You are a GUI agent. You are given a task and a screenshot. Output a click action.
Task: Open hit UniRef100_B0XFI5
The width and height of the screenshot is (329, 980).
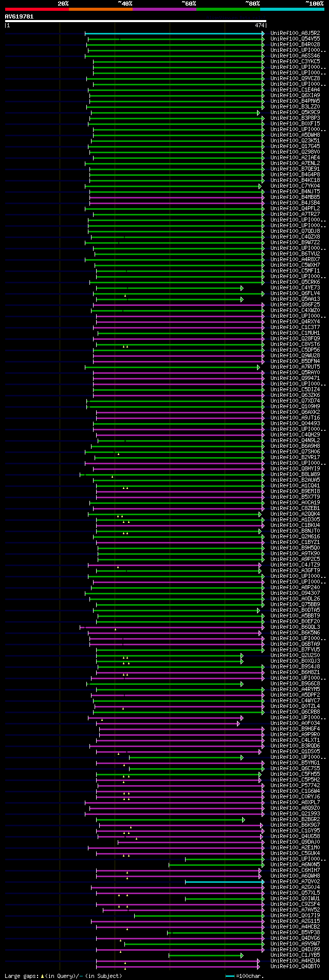click(296, 124)
